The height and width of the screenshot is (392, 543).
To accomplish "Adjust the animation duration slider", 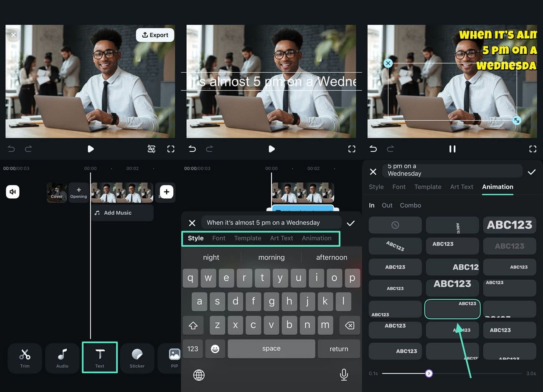I will [x=429, y=373].
